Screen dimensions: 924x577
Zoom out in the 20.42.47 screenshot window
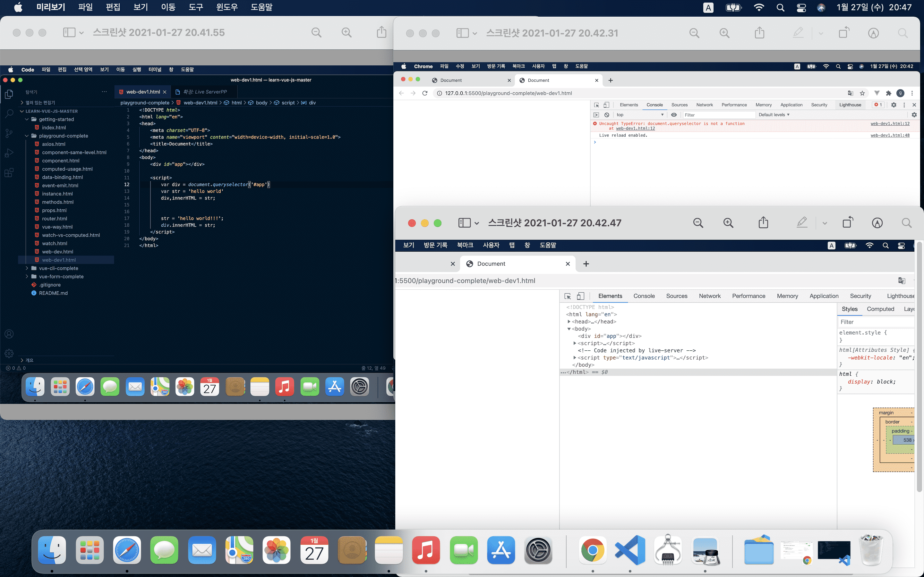click(698, 223)
